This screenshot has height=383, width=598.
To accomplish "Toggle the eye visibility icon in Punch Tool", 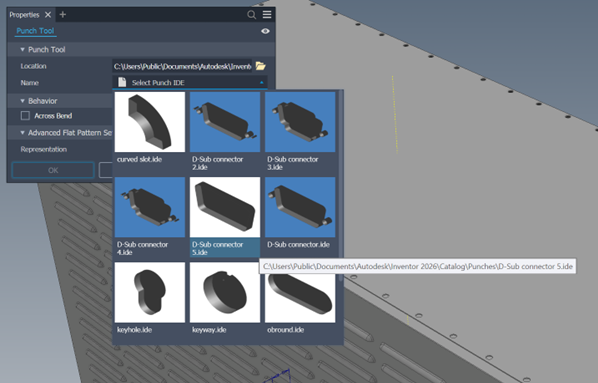I will (265, 31).
